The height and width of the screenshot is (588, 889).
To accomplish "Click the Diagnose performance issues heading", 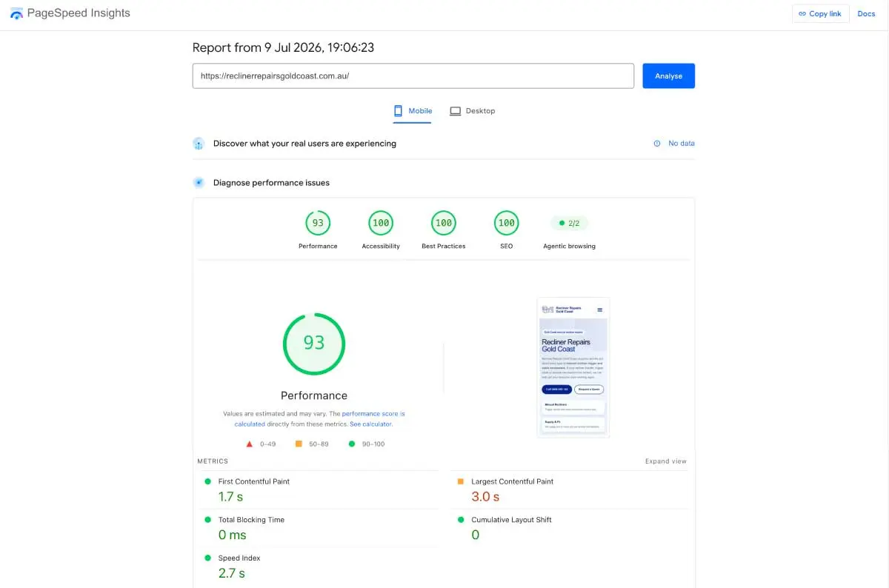I will (271, 182).
